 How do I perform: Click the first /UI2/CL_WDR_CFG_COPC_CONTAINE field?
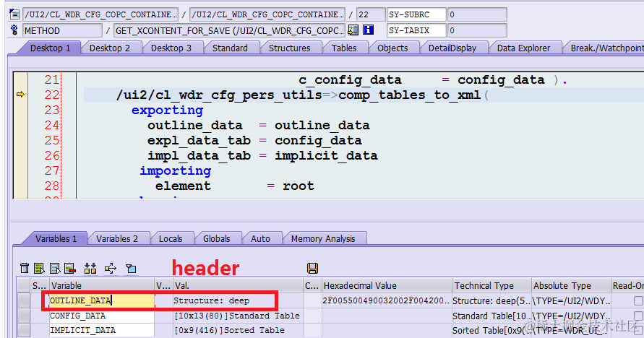[x=100, y=14]
